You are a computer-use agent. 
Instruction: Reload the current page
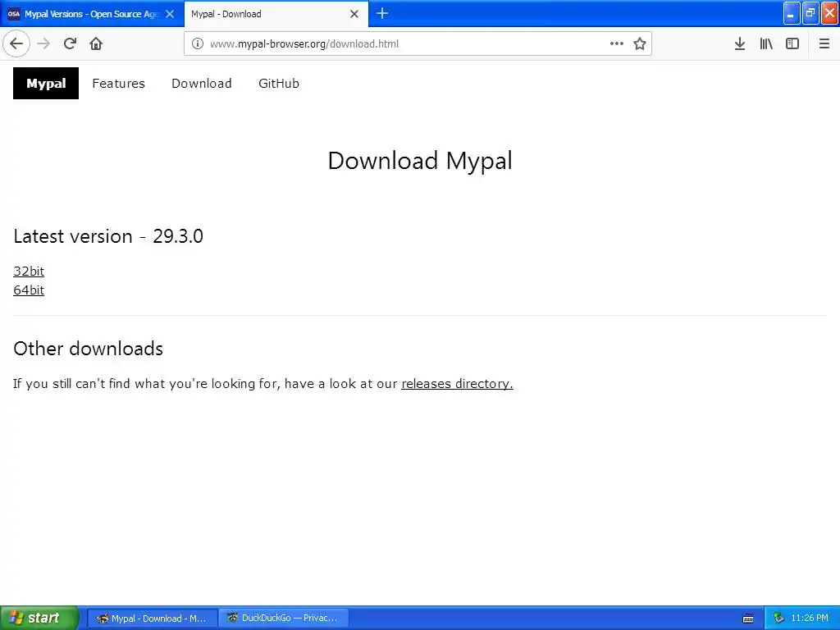[70, 43]
